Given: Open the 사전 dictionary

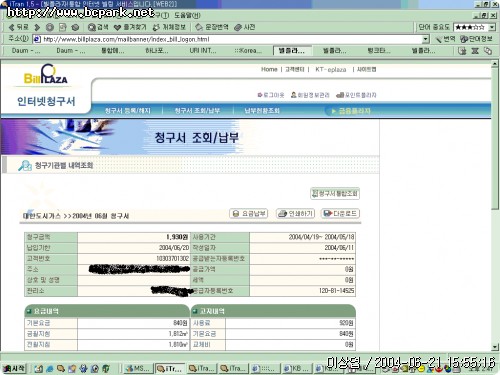Looking at the screenshot, I should click(245, 27).
